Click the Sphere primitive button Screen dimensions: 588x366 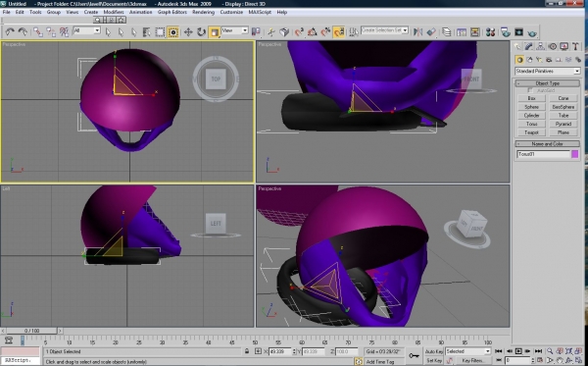pos(531,107)
